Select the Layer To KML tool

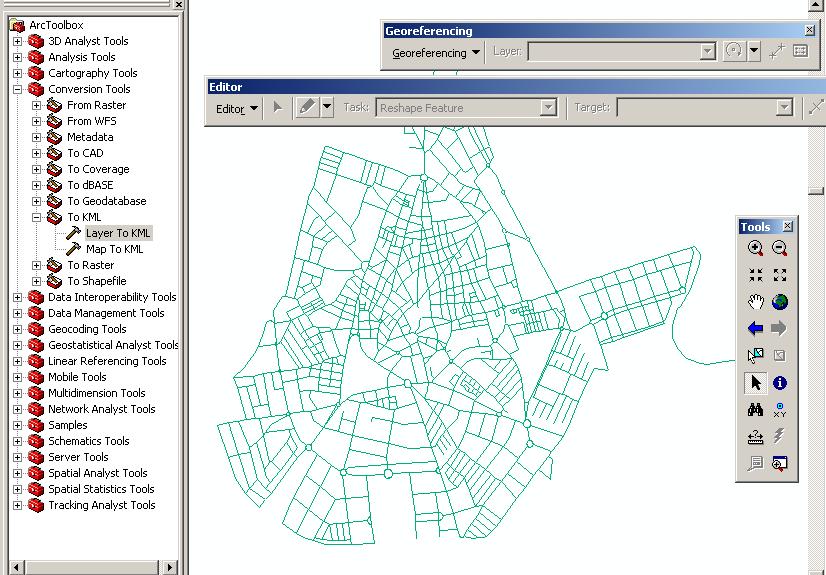(118, 233)
